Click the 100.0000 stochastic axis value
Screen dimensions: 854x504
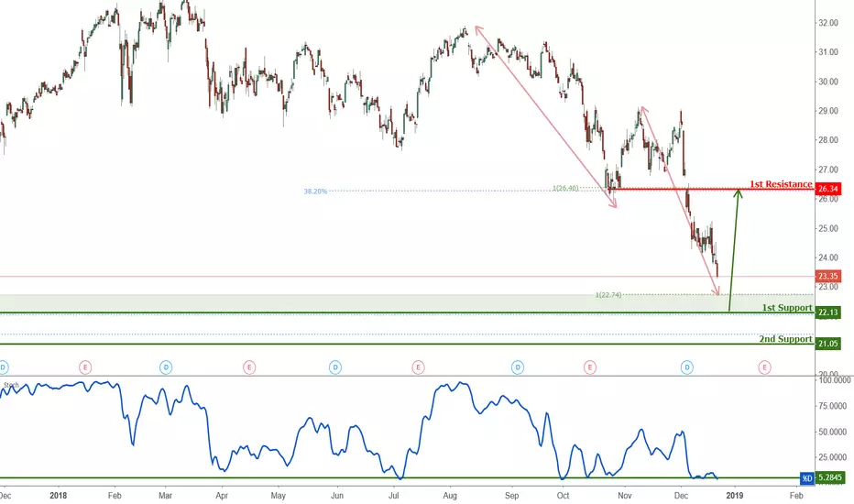(x=834, y=379)
